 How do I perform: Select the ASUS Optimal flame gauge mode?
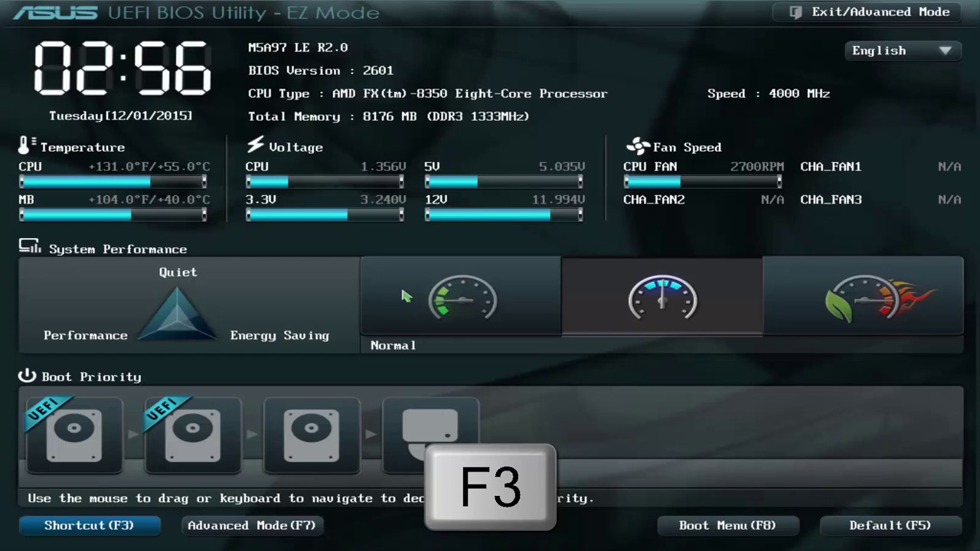point(864,296)
